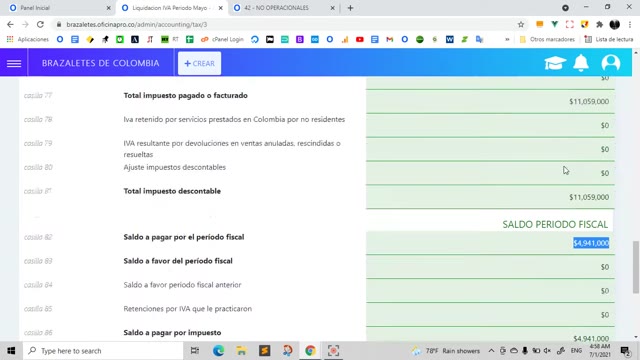This screenshot has width=640, height=360.
Task: Click BRAZALETES DE COLOMBIA title
Action: (100, 63)
